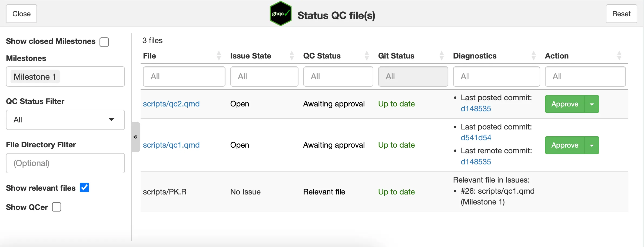Viewport: 644px width, 247px height.
Task: Open the QC Status Filter dropdown
Action: pos(65,120)
